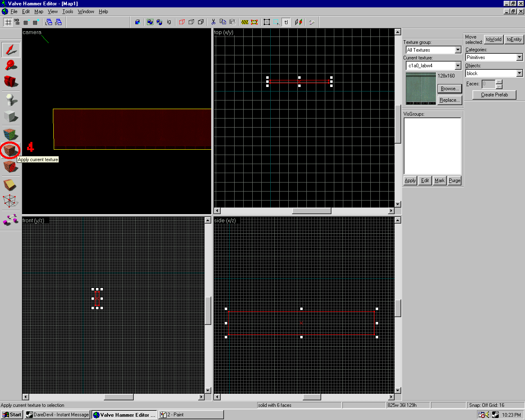This screenshot has width=525, height=420.
Task: Open the Tools menu
Action: click(x=68, y=11)
